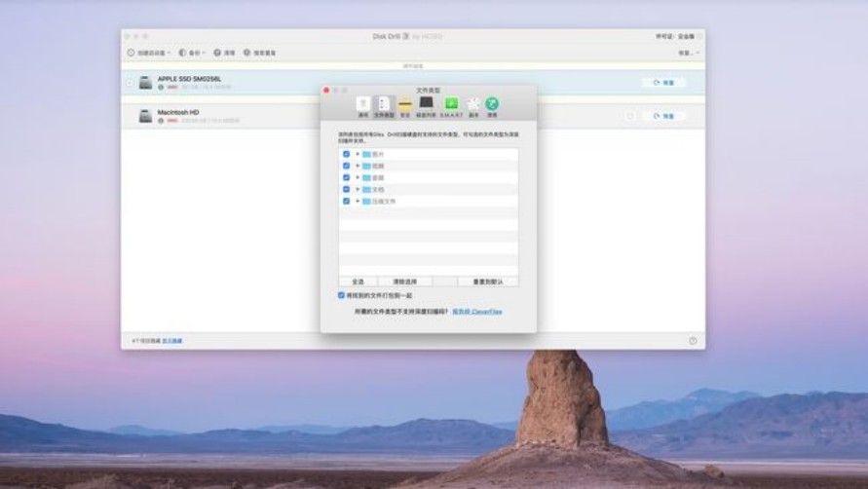Expand the Pictures (图片) folder tree
The height and width of the screenshot is (489, 868).
pyautogui.click(x=358, y=154)
